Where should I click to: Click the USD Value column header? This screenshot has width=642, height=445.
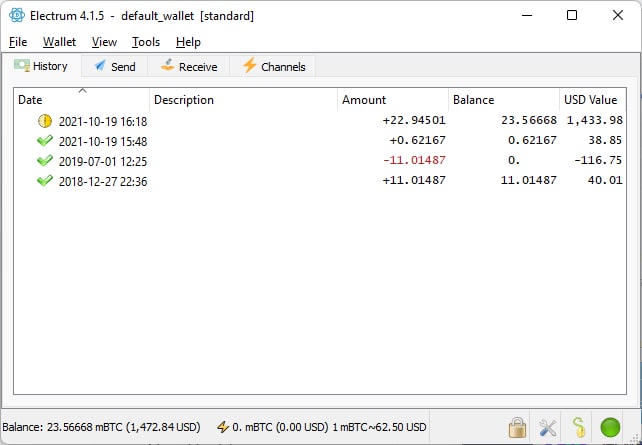tap(592, 100)
